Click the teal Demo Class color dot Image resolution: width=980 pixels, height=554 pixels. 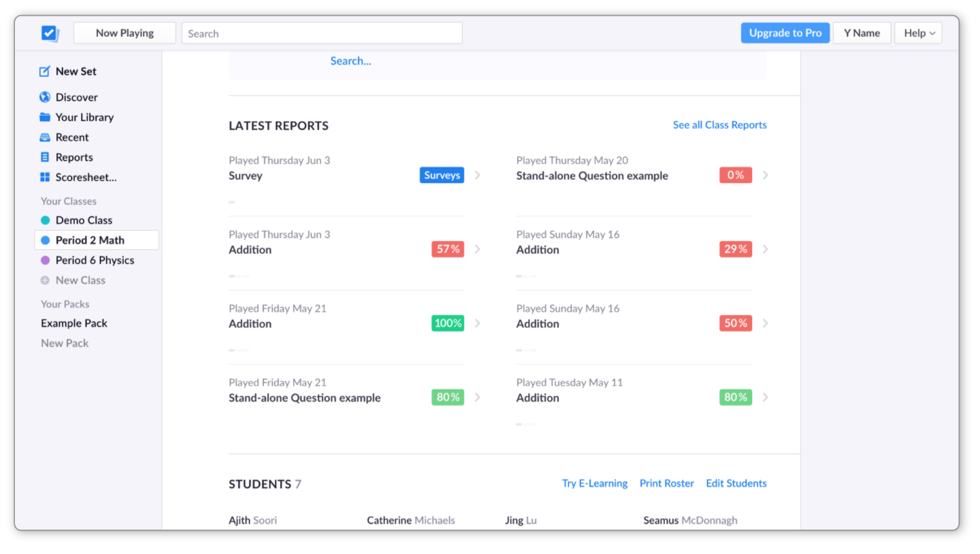[45, 221]
